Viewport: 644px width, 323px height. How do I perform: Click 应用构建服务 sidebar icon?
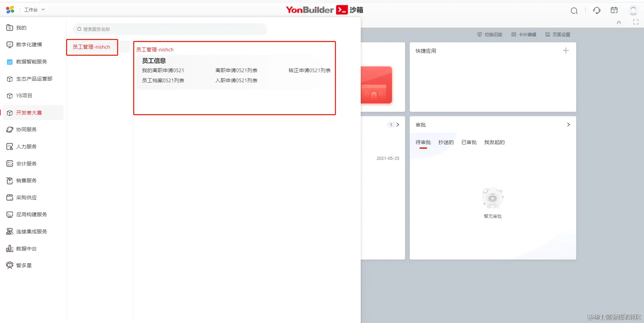[x=10, y=215]
